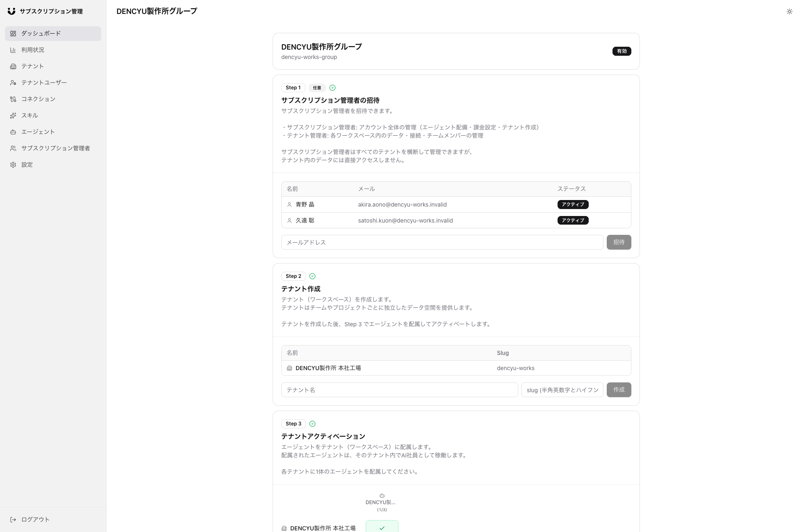Click the 招待 invite button

coord(619,242)
